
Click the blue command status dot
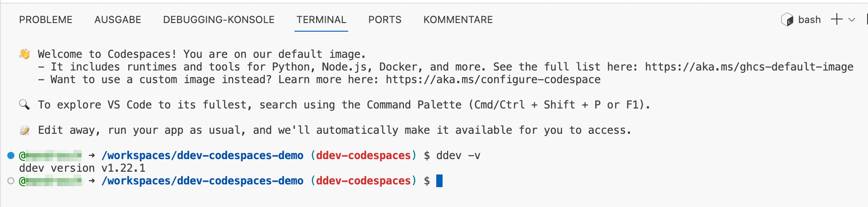[x=11, y=155]
